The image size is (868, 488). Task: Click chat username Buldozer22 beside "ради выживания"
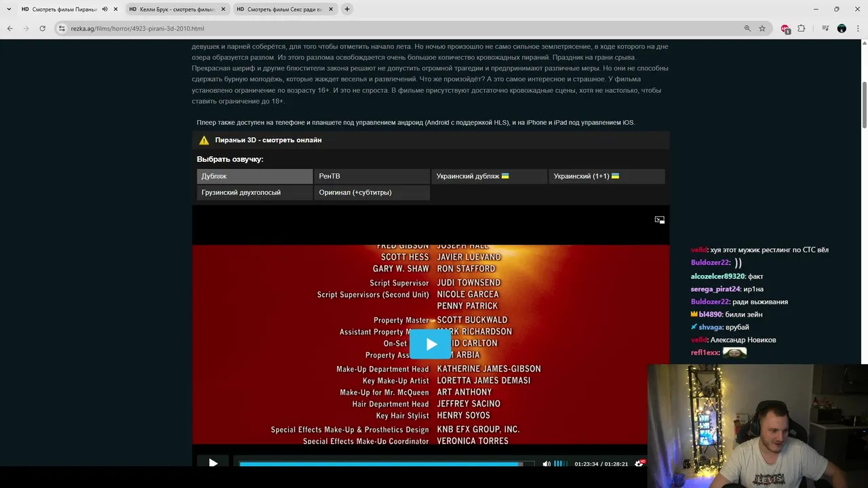[710, 302]
